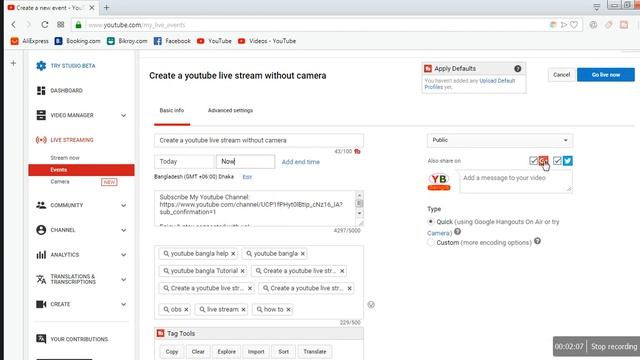Viewport: 640px width, 360px height.
Task: Click the Clear button in Tag Tools
Action: pyautogui.click(x=198, y=351)
